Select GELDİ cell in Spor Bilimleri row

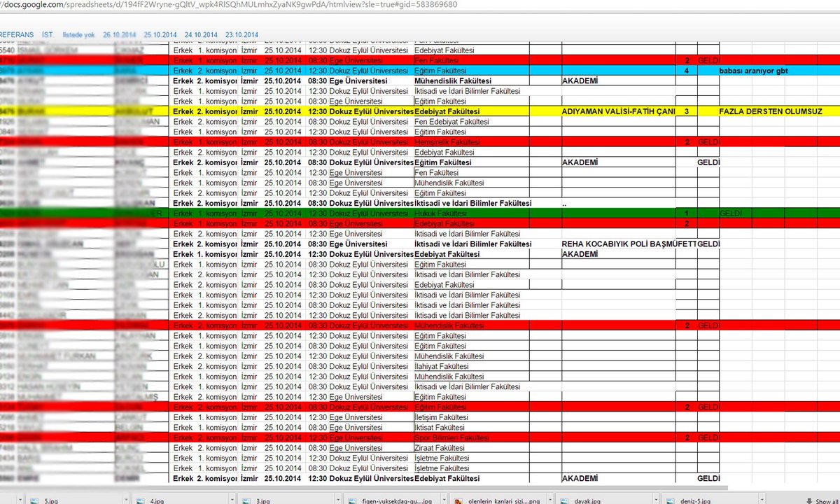coord(708,437)
